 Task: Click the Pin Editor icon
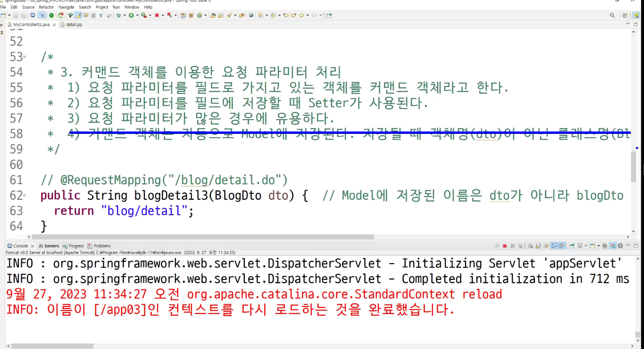tap(329, 15)
